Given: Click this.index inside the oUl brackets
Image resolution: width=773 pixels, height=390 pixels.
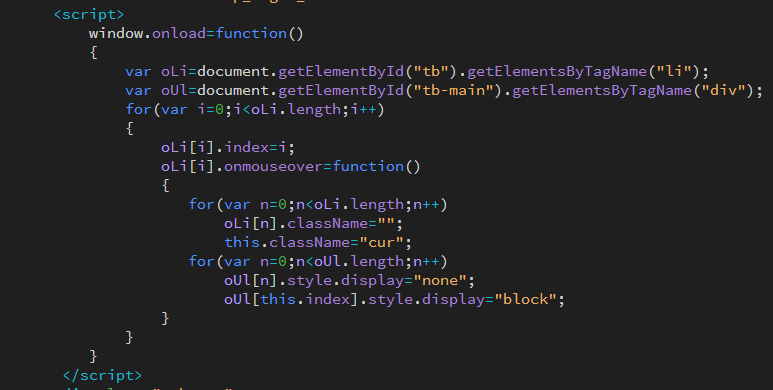Looking at the screenshot, I should pyautogui.click(x=305, y=300).
